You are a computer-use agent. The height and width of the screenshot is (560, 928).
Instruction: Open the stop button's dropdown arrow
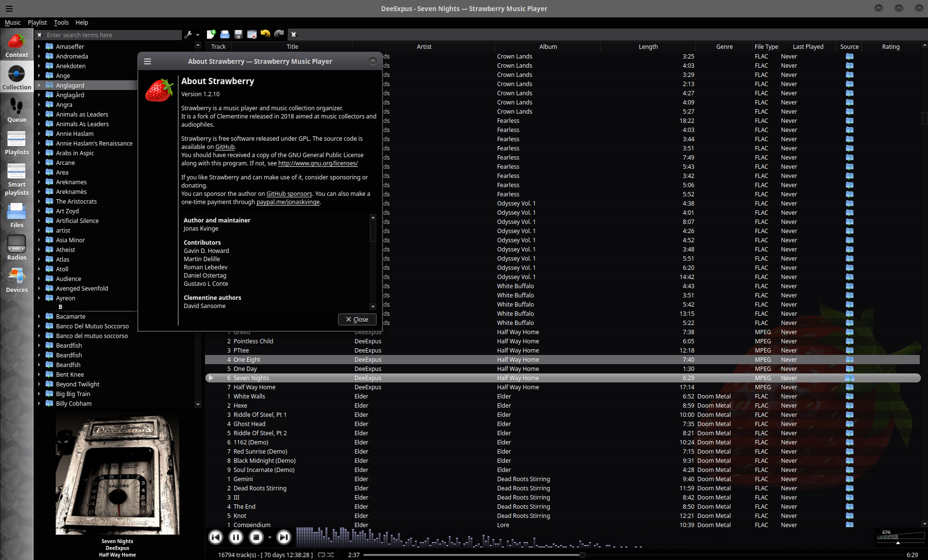click(269, 538)
